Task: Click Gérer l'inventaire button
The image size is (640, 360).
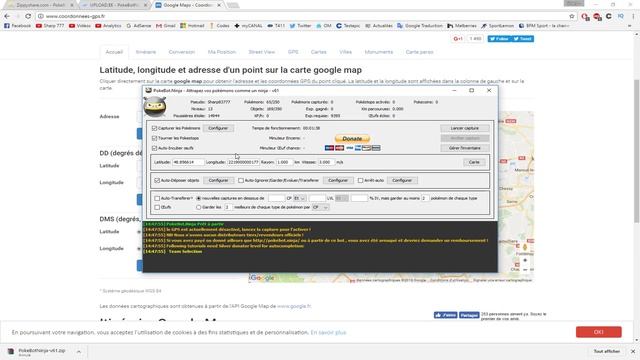Action: click(x=464, y=148)
